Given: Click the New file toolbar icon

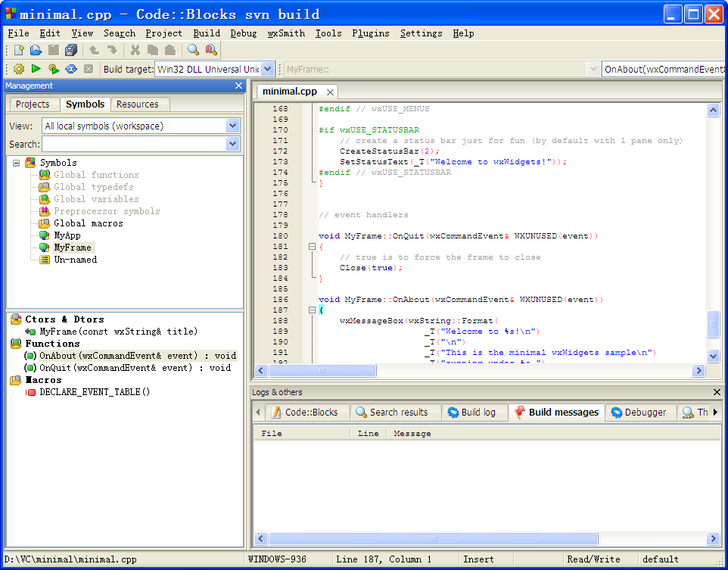Looking at the screenshot, I should (19, 50).
